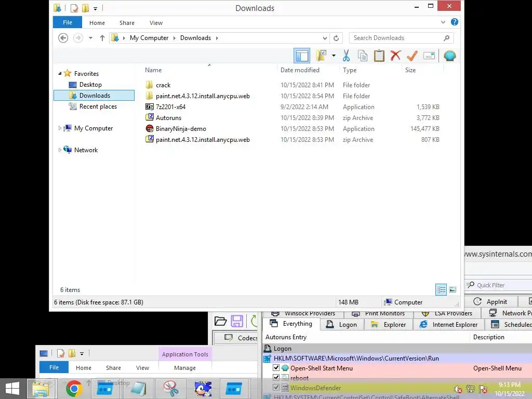This screenshot has width=532, height=399.
Task: Open the Logon tab in Autoruns
Action: [342, 324]
